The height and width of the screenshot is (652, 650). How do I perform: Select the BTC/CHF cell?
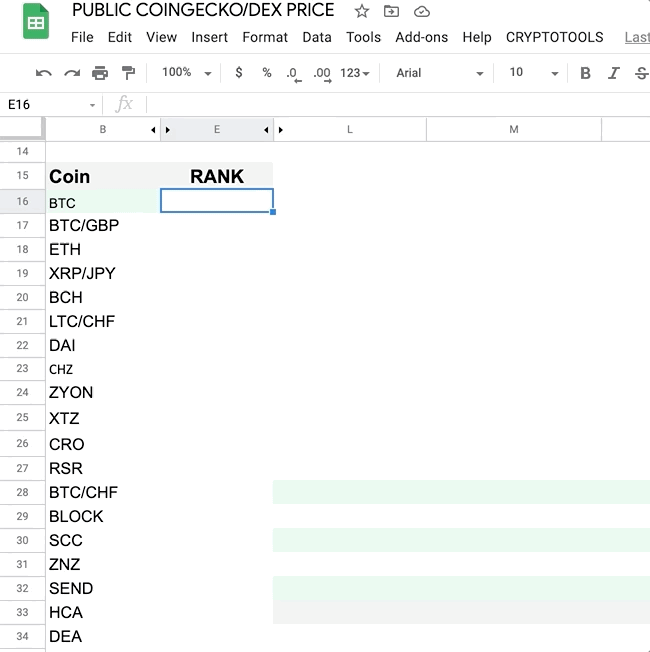[x=103, y=492]
